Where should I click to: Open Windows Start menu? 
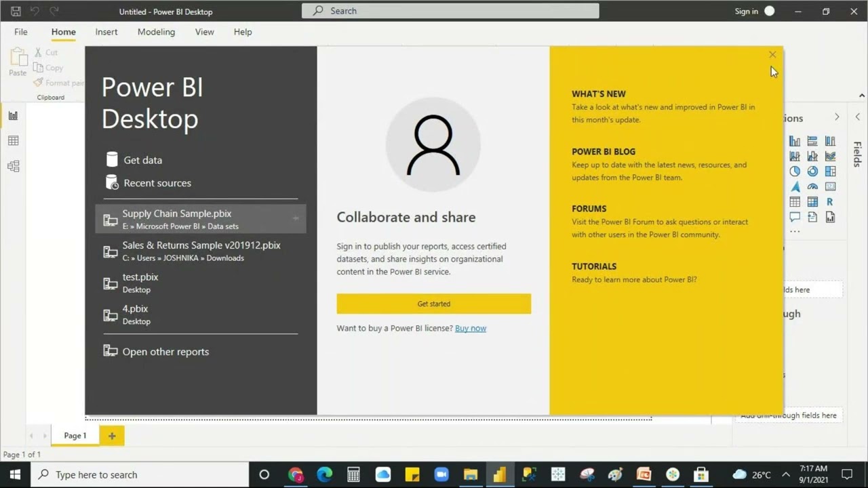pos(15,474)
